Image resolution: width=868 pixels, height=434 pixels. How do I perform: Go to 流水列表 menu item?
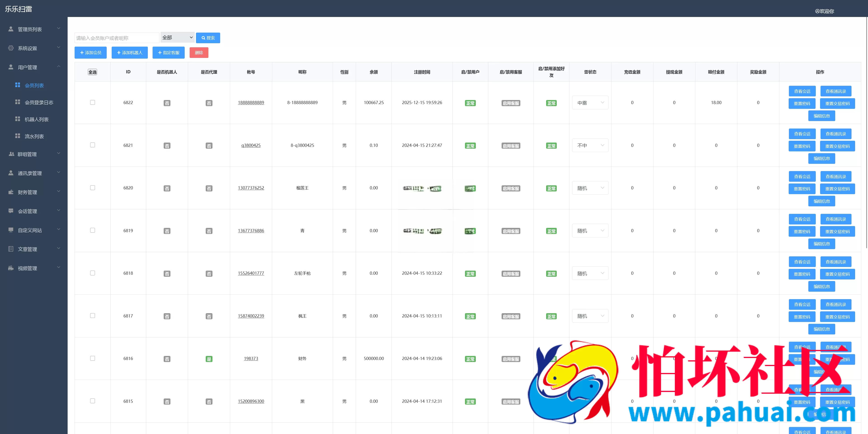pyautogui.click(x=34, y=136)
